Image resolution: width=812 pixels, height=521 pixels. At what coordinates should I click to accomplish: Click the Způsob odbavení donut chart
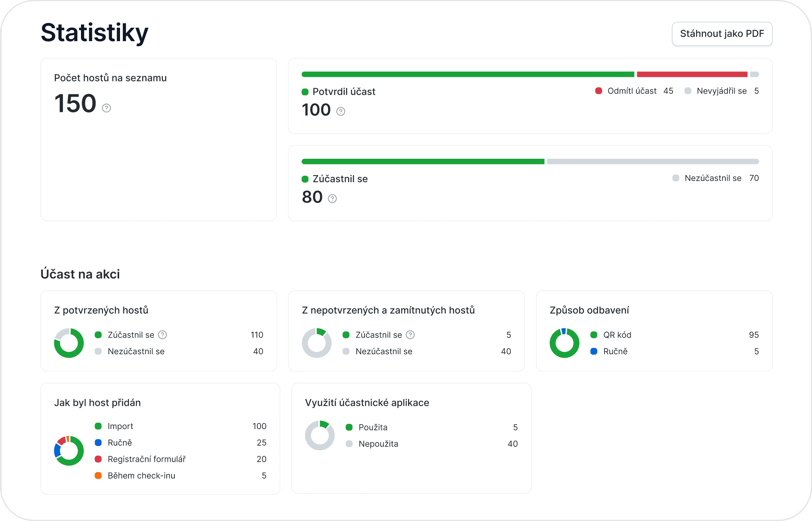tap(564, 343)
